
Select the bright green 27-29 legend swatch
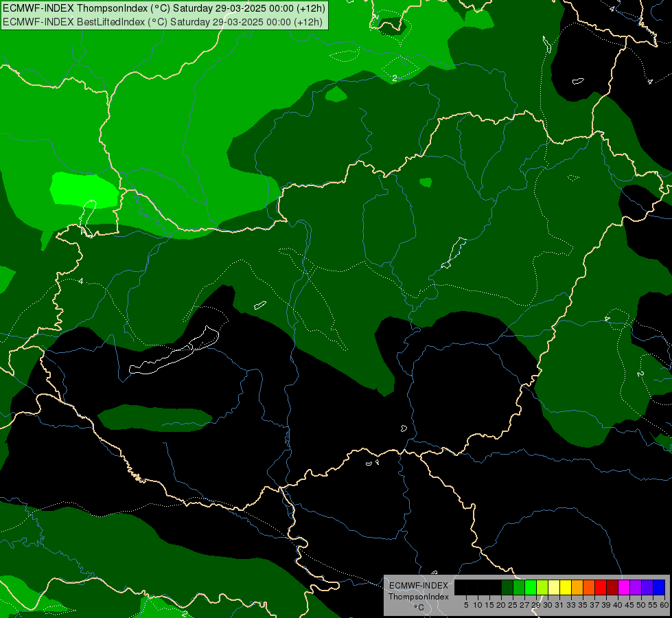(531, 587)
